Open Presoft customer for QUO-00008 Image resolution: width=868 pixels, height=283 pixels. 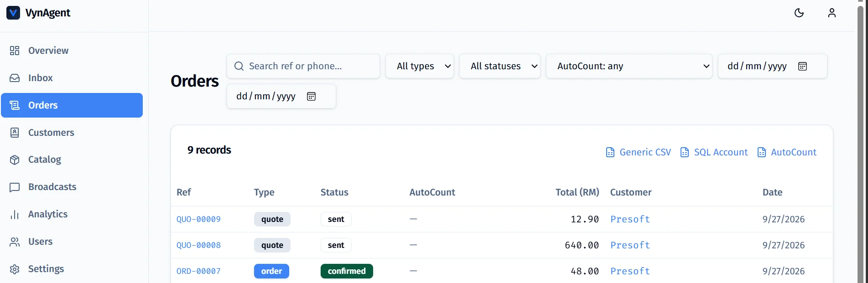click(630, 245)
